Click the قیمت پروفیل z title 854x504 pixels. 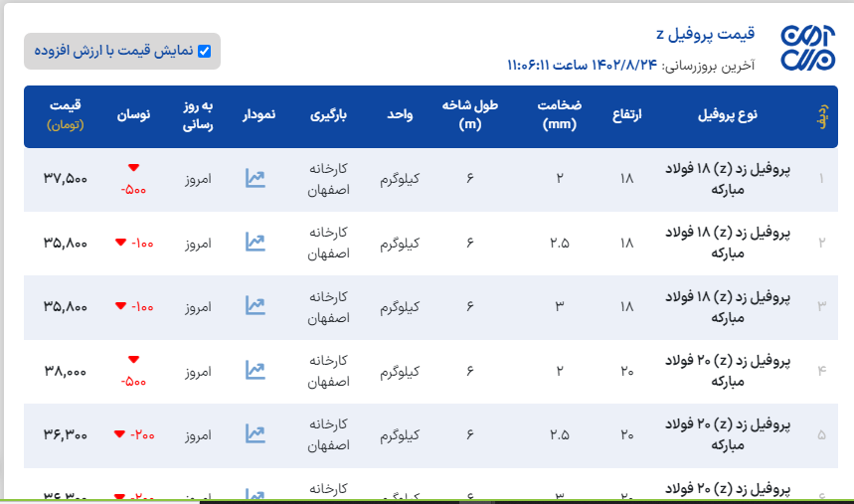tap(712, 34)
